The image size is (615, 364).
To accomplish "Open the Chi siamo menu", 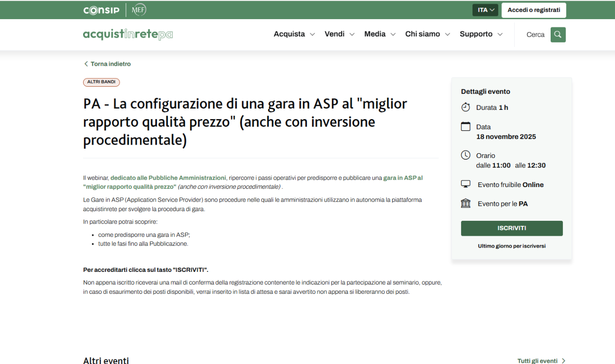I will coord(427,34).
